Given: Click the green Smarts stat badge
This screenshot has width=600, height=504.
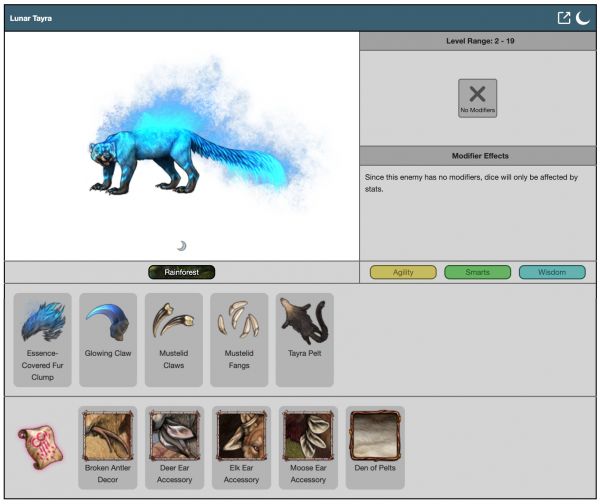Looking at the screenshot, I should pos(477,272).
